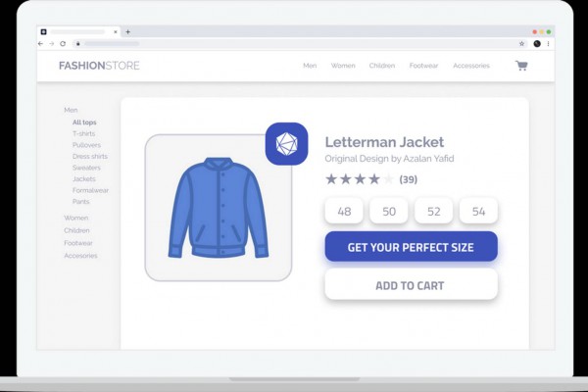Select size 50

tap(389, 211)
